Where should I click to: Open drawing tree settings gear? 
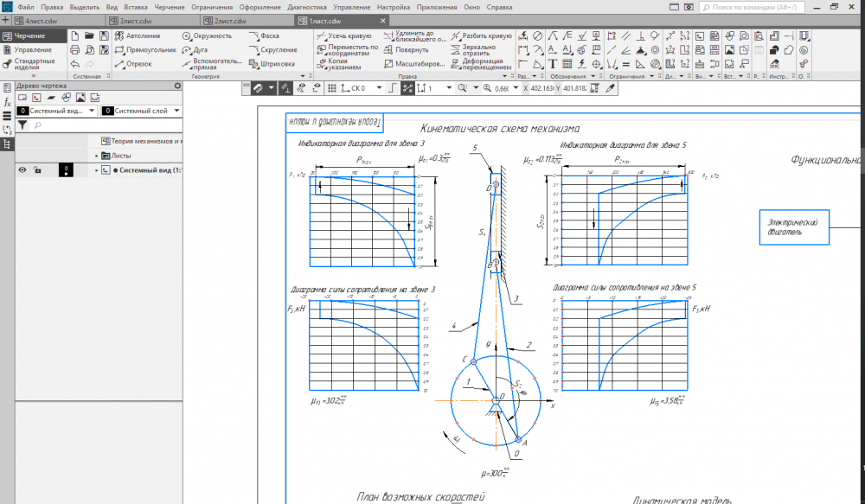177,86
